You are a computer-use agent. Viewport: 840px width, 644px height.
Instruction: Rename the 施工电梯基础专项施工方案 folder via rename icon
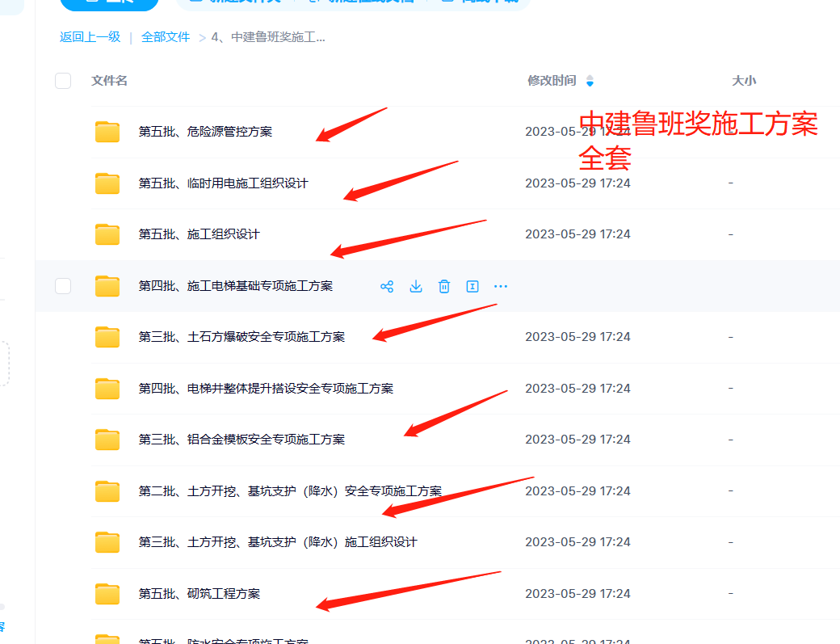(x=472, y=287)
